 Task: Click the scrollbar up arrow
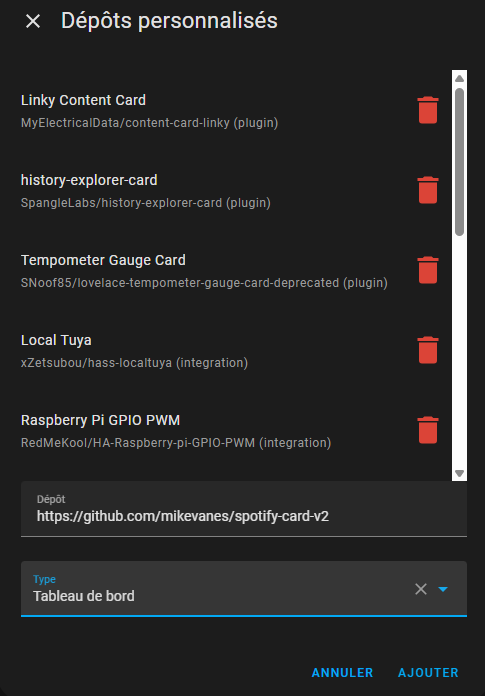point(459,78)
